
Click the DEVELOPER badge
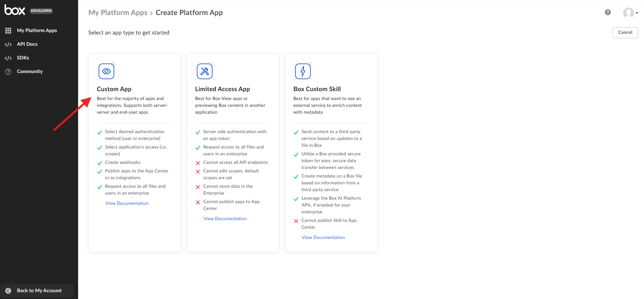41,11
